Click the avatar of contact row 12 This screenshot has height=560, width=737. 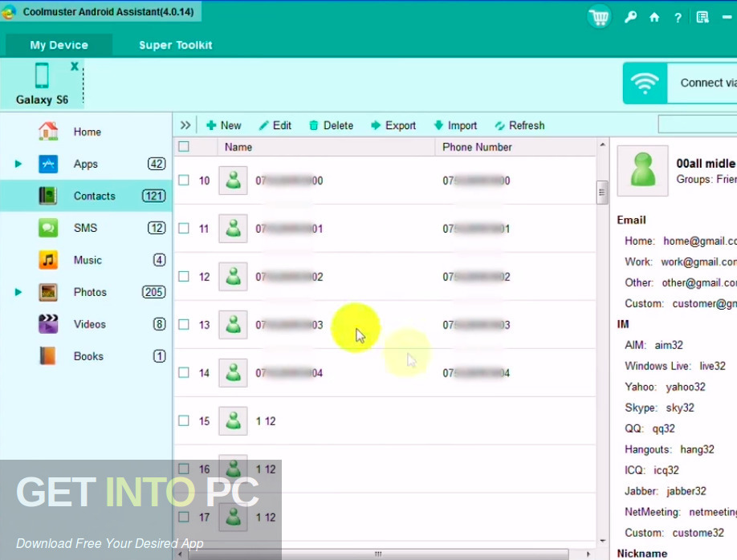point(233,277)
